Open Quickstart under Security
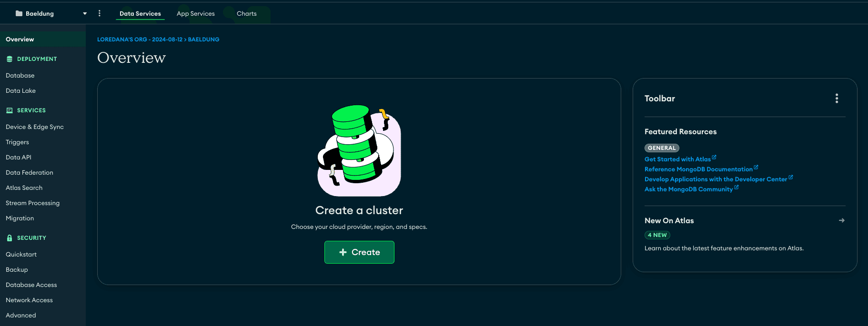This screenshot has width=868, height=326. [x=21, y=254]
